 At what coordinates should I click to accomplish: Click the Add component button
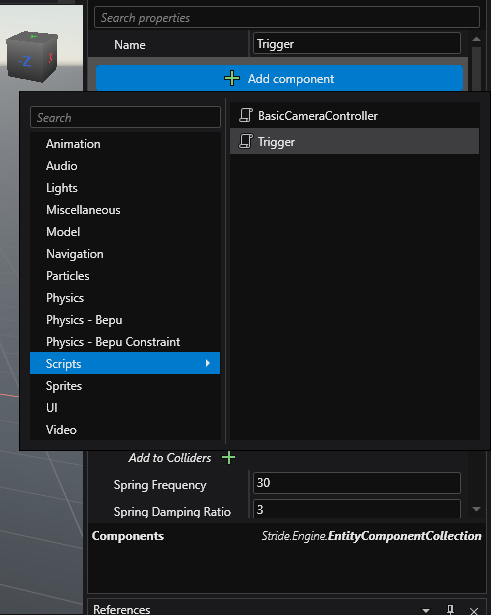[x=279, y=78]
